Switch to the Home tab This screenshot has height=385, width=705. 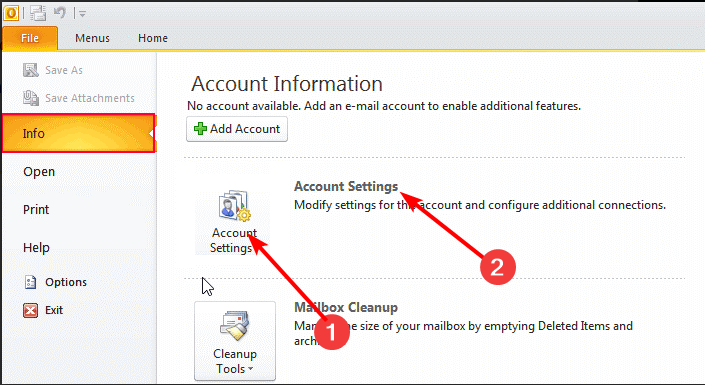coord(153,38)
